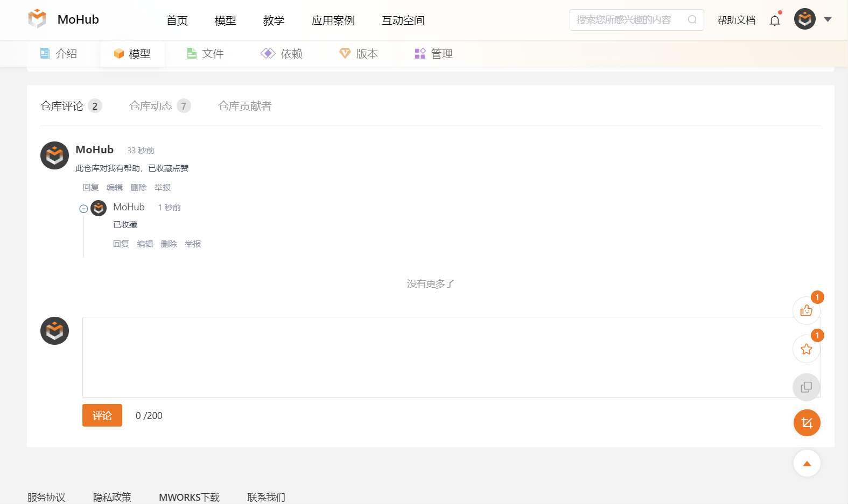Switch to the 版本 tab
This screenshot has width=848, height=504.
(359, 54)
